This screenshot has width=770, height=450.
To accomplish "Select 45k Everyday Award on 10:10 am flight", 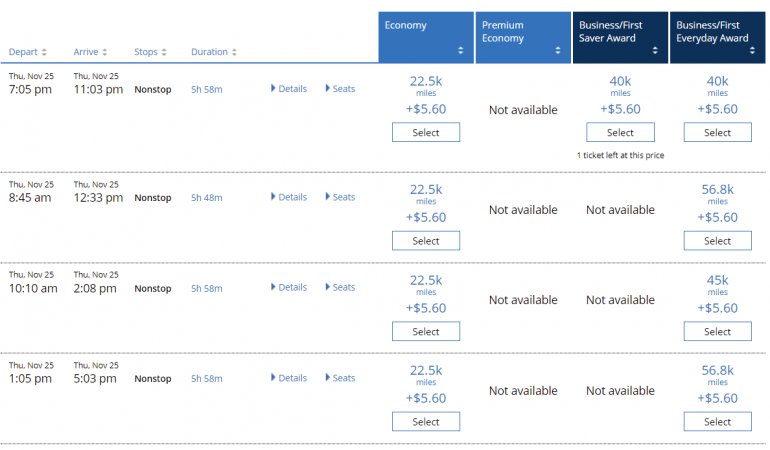I will click(x=717, y=332).
